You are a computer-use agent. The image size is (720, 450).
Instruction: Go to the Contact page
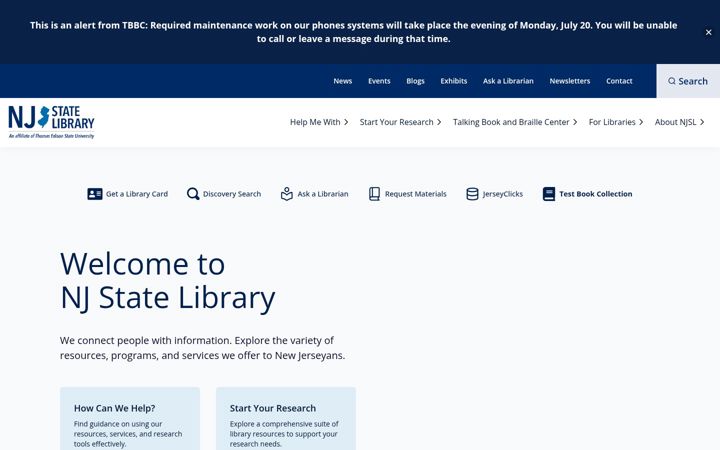click(619, 81)
